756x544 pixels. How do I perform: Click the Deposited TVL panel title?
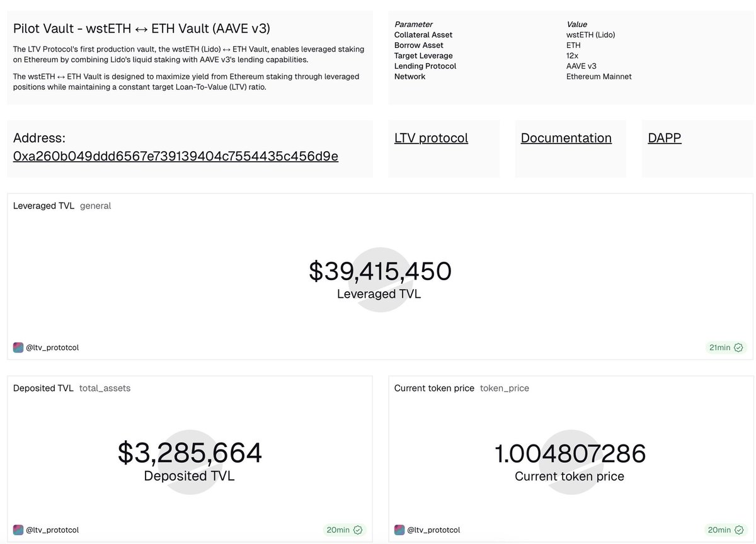pyautogui.click(x=43, y=388)
